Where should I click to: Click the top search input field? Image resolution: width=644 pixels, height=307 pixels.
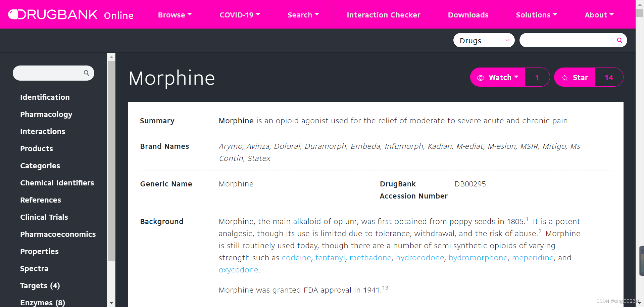[568, 40]
